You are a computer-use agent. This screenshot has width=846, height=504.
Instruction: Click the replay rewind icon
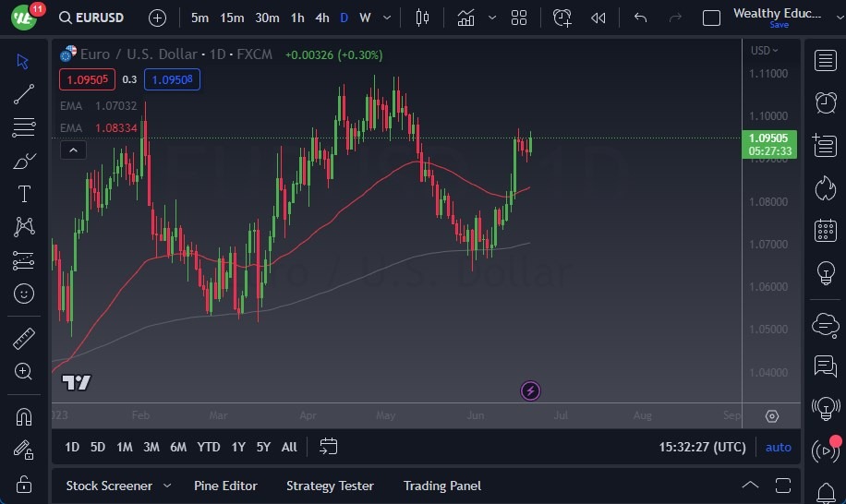[x=598, y=18]
